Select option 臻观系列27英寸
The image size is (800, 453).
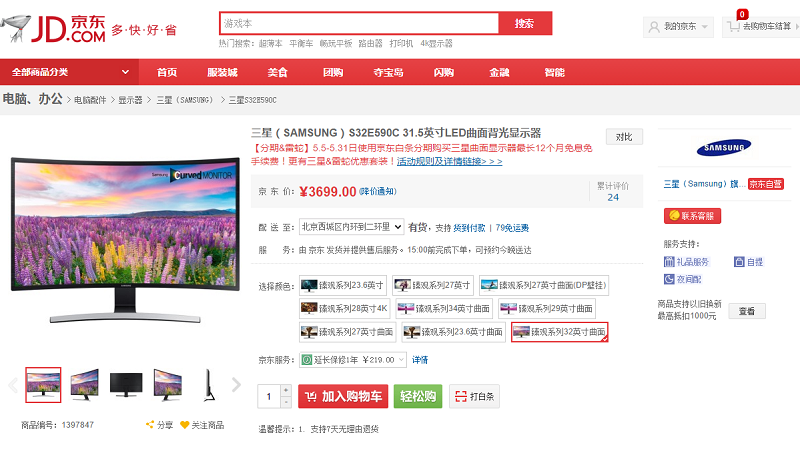coord(433,285)
